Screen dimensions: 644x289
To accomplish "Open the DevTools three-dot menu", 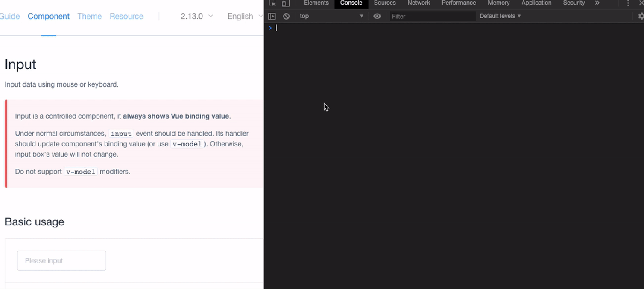I will click(x=628, y=3).
